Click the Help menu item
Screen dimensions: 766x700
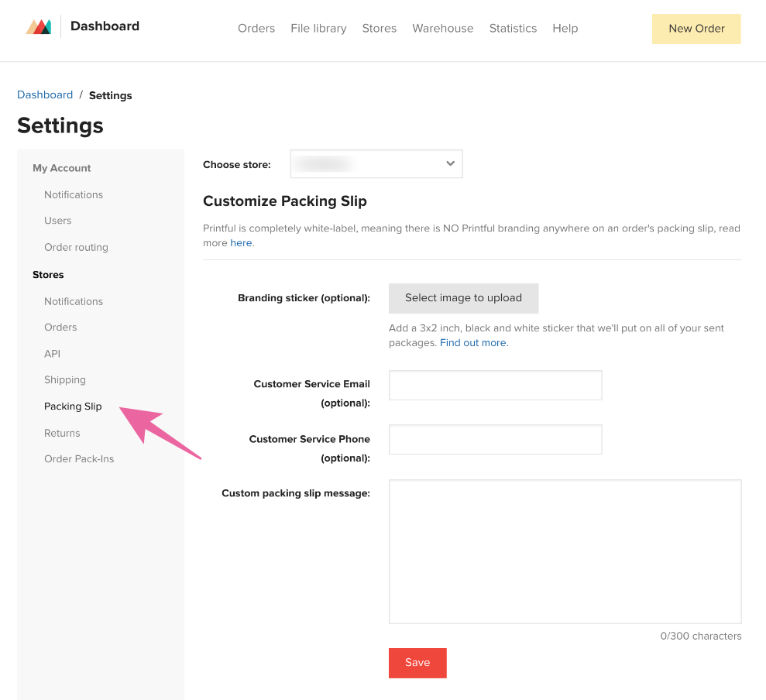(x=565, y=29)
